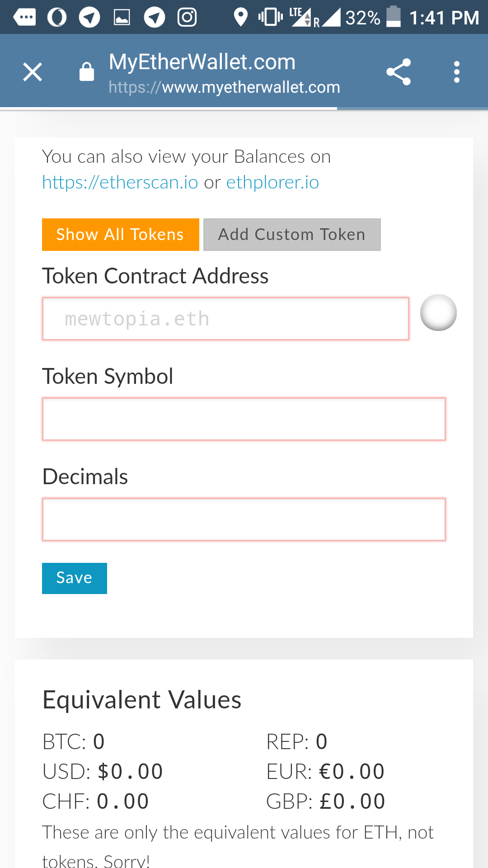Image resolution: width=488 pixels, height=868 pixels.
Task: Tap the Opera notification icon
Action: click(57, 17)
